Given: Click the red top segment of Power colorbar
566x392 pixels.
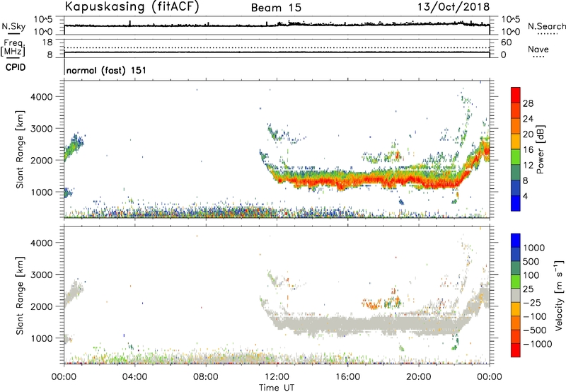Looking at the screenshot, I should coord(516,95).
